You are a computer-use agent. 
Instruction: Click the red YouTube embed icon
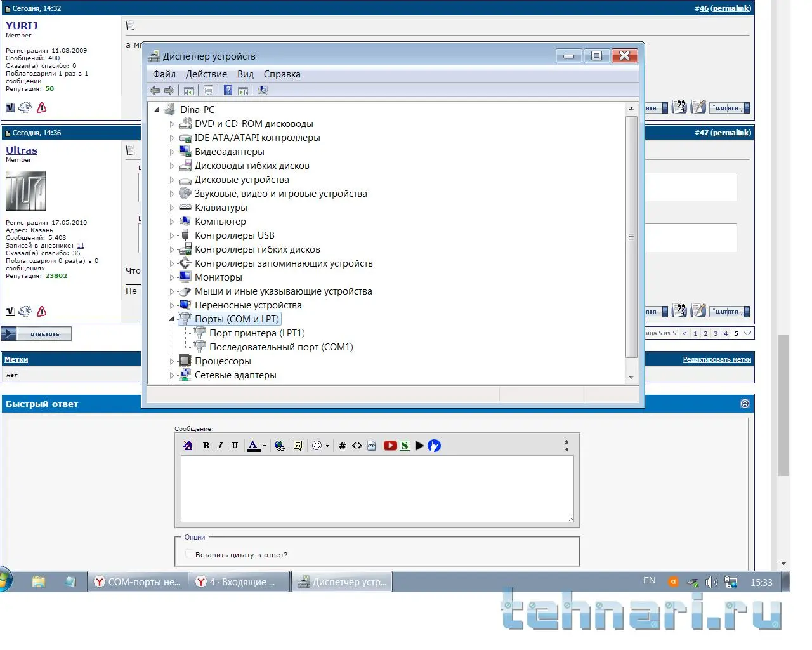pos(390,446)
